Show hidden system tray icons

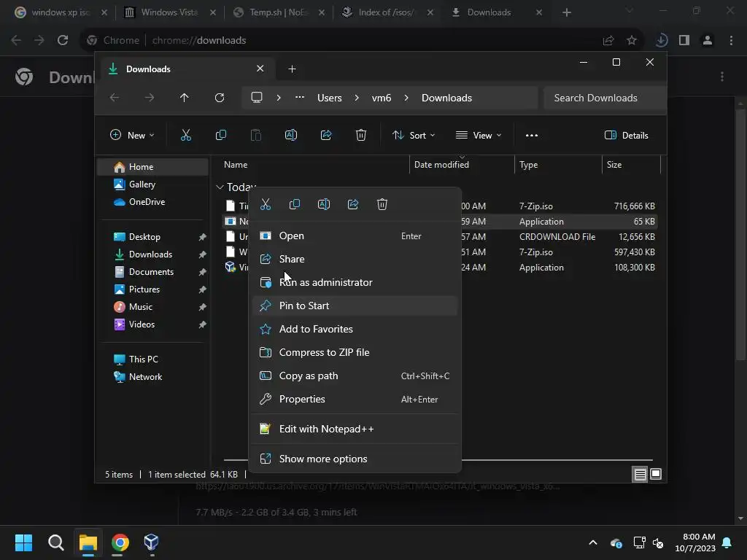[x=593, y=542]
